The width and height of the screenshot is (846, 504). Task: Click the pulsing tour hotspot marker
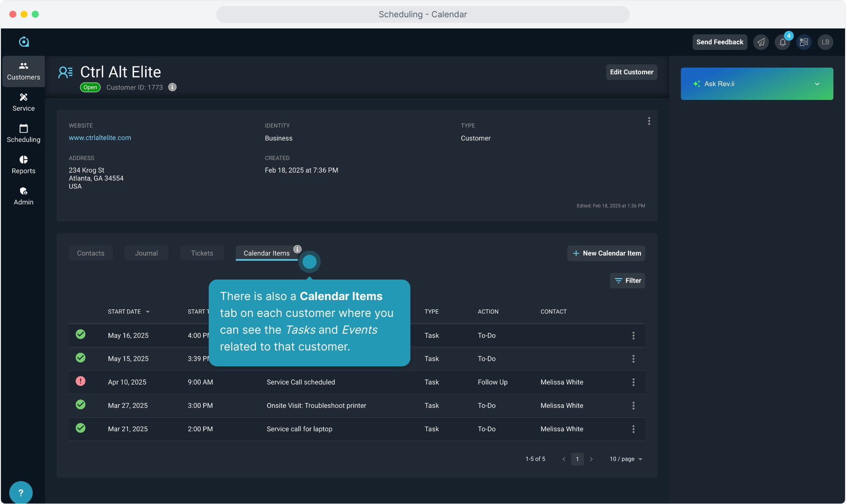[310, 262]
